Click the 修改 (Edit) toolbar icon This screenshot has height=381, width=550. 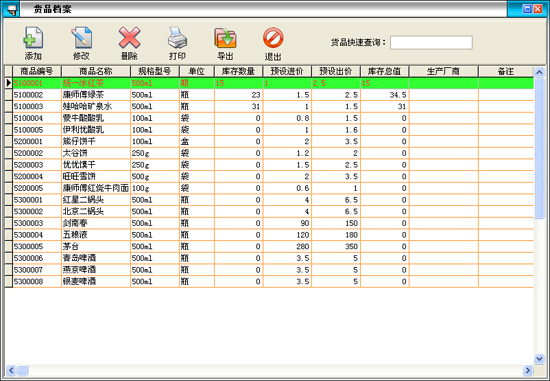(81, 38)
